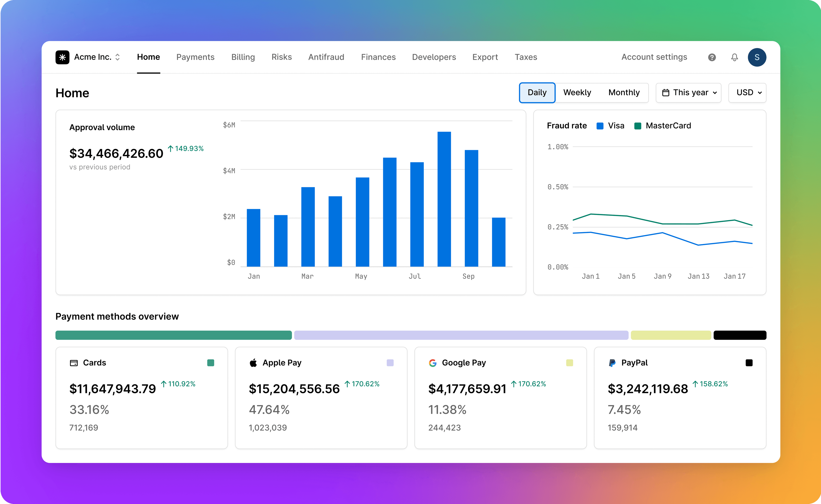Open the Antifraud section
Viewport: 821px width, 504px height.
click(x=326, y=57)
